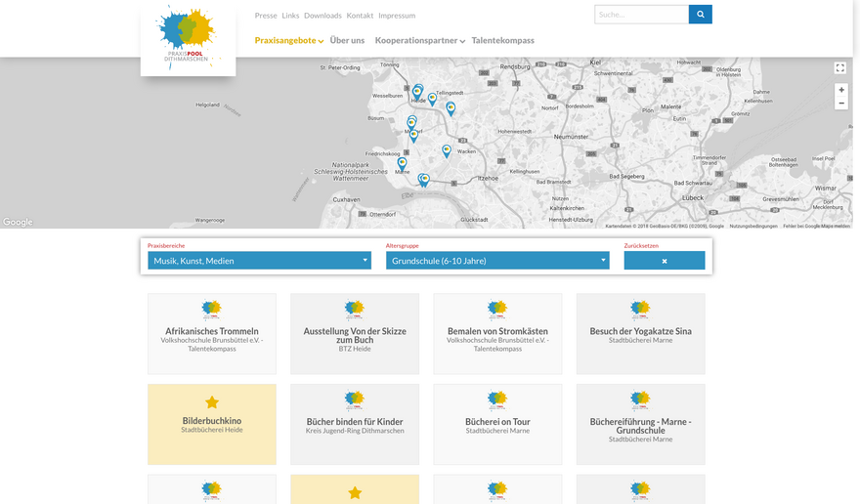Click the map marker near Tellingstedt
The width and height of the screenshot is (860, 504).
[432, 98]
